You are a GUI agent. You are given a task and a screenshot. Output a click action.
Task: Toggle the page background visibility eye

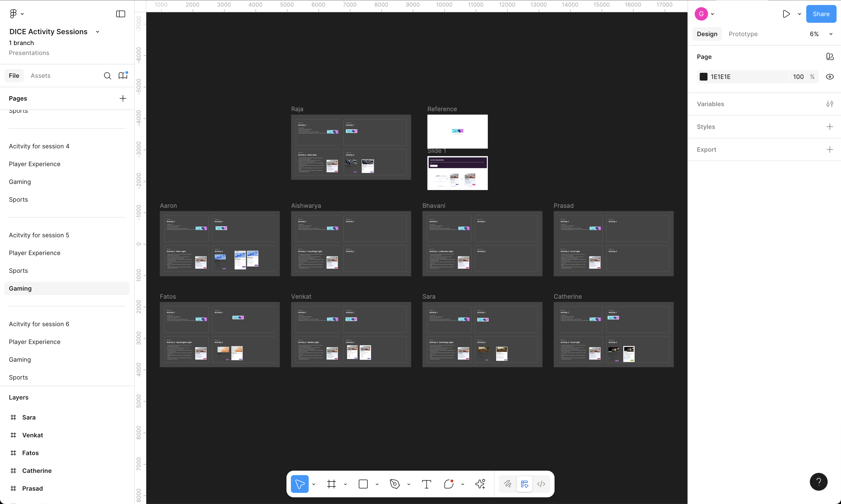pyautogui.click(x=829, y=77)
